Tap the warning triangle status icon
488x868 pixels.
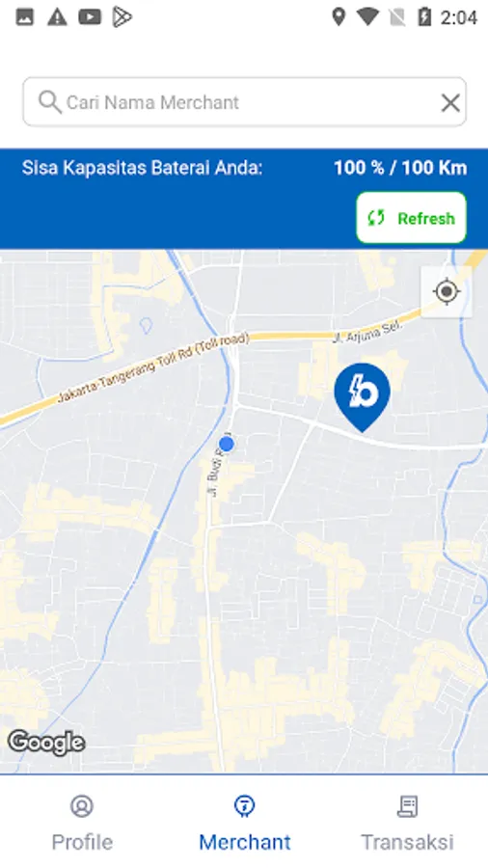57,17
